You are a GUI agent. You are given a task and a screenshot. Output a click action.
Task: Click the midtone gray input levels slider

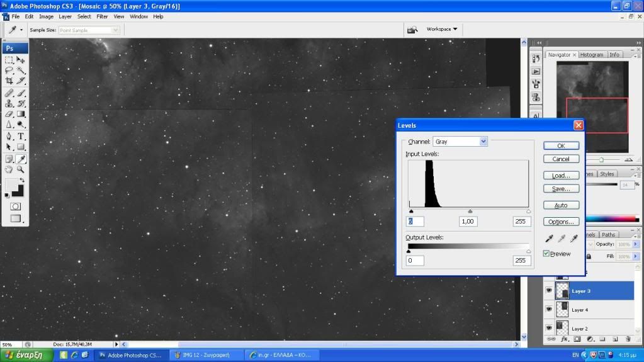[470, 212]
